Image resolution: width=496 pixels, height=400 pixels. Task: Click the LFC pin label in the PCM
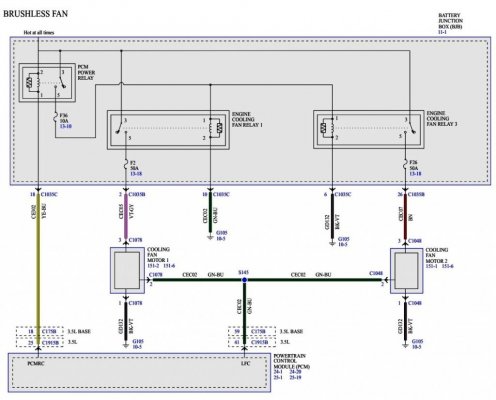coord(245,363)
